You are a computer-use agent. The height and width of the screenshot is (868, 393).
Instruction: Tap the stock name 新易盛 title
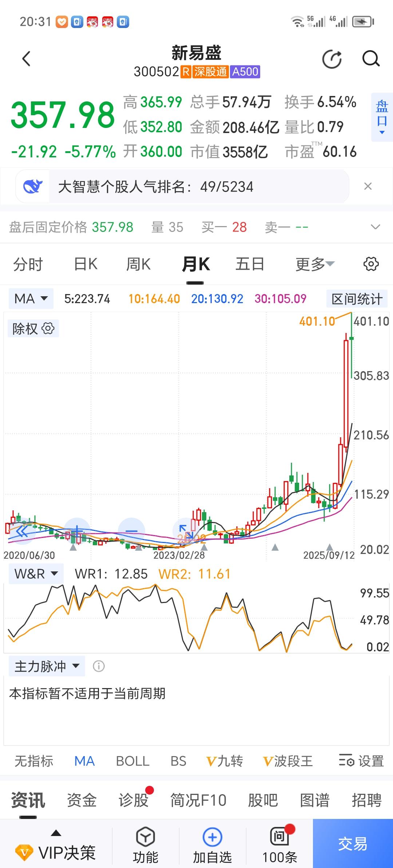[196, 53]
